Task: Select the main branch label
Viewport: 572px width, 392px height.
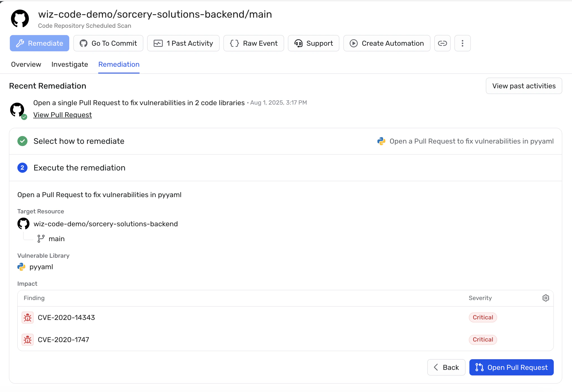Action: 57,239
